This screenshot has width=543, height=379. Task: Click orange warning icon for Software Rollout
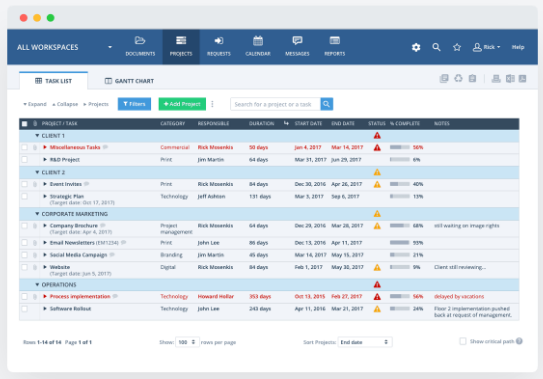(377, 309)
